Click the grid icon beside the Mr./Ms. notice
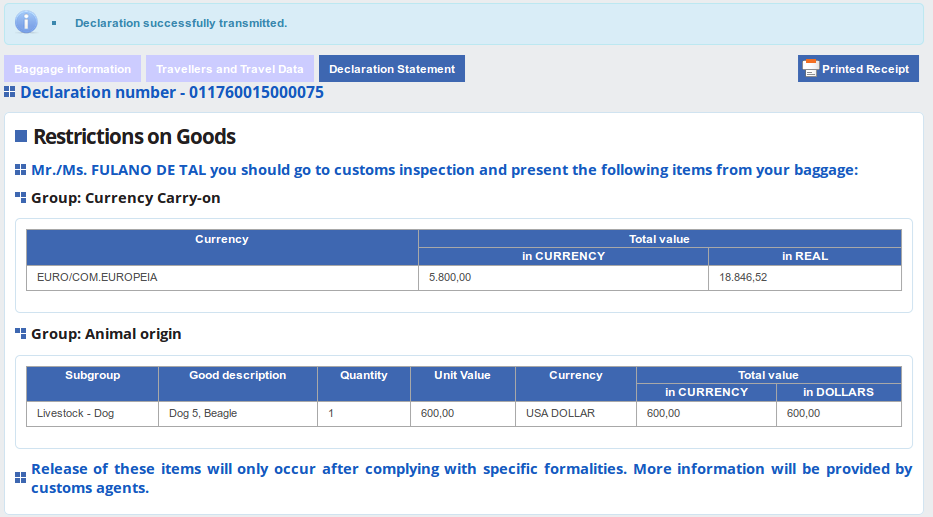 click(20, 170)
